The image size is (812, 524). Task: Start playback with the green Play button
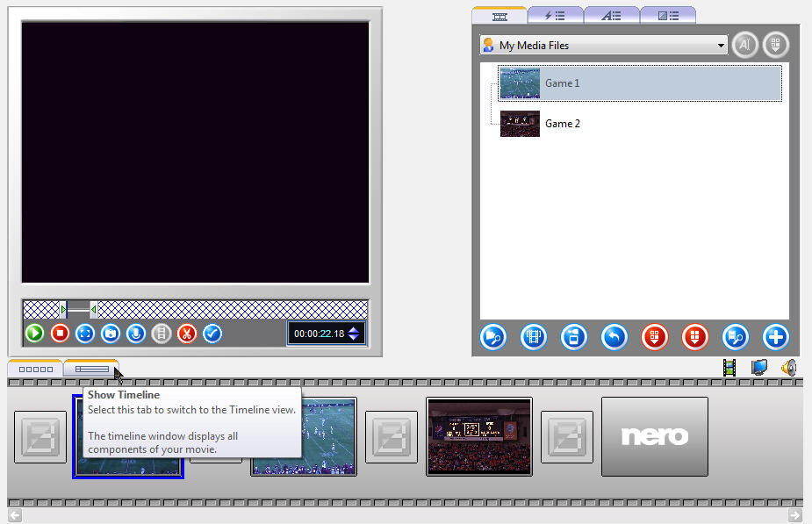point(35,334)
